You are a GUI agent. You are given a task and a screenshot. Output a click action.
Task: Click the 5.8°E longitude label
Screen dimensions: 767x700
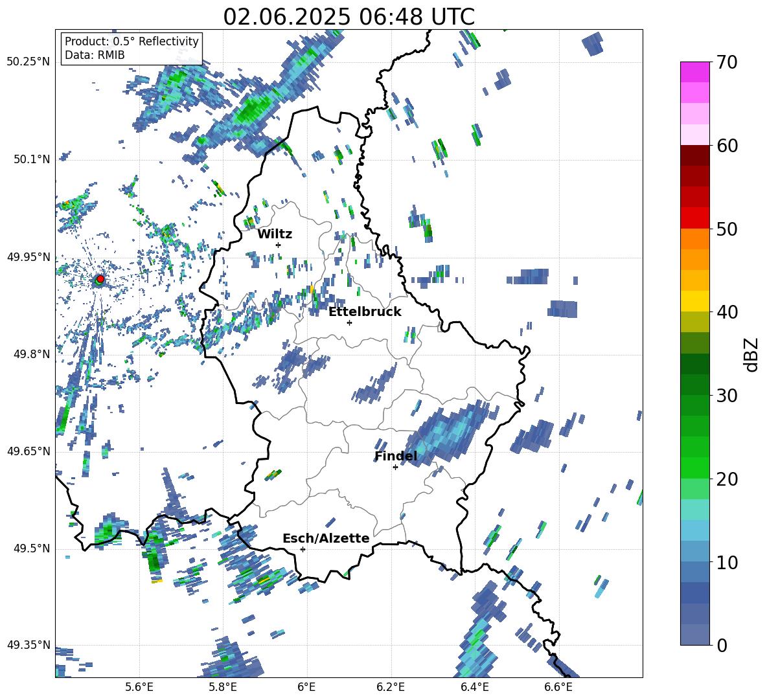[x=223, y=687]
